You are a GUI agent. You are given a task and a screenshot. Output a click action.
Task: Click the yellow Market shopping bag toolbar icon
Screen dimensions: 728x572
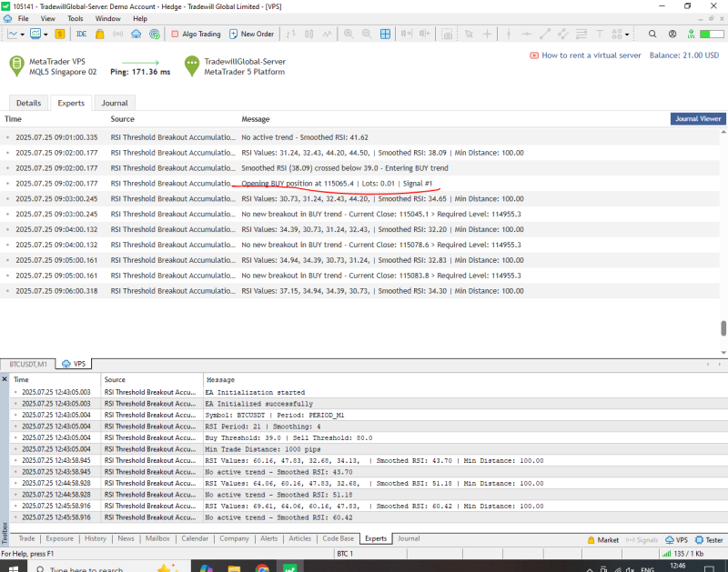coord(100,34)
